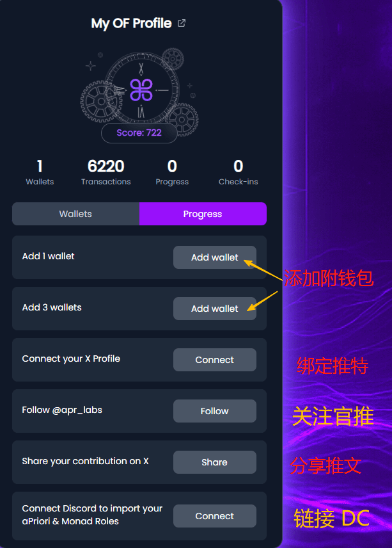Click the 0 Progress stat counter
The width and height of the screenshot is (392, 548).
172,172
